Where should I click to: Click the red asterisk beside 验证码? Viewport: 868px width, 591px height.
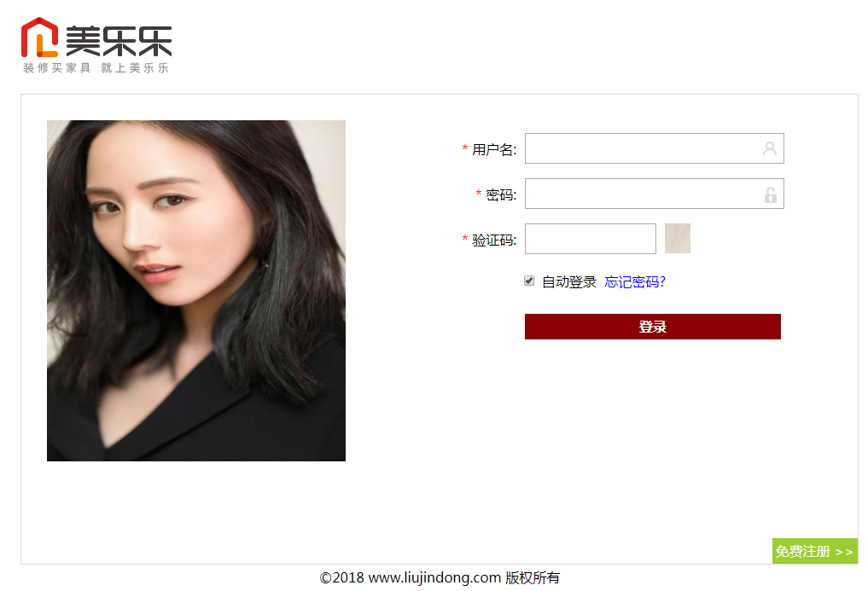pos(465,239)
